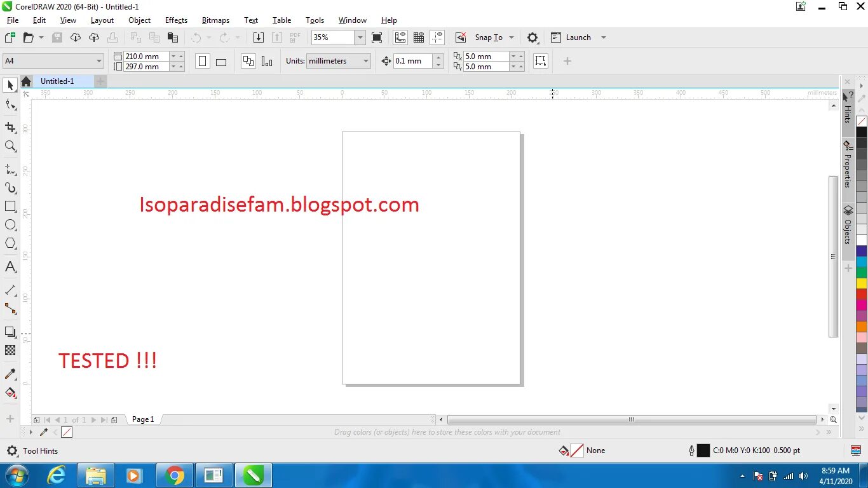868x488 pixels.
Task: Select the Zoom tool in the toolbox
Action: click(10, 146)
